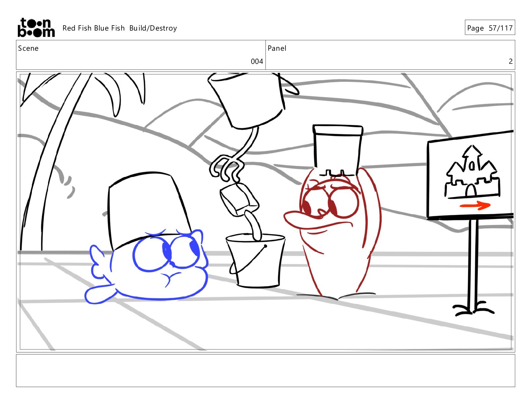This screenshot has width=532, height=411.
Task: Click the storyboard panel drawing
Action: (x=265, y=212)
